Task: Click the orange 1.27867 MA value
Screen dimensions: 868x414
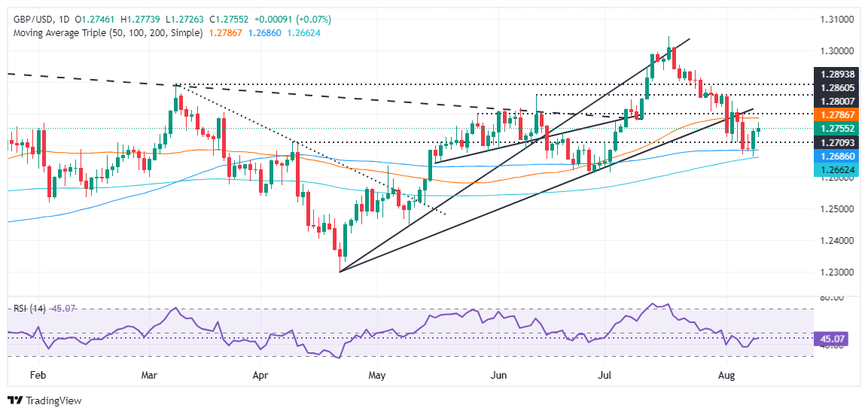Action: [225, 33]
